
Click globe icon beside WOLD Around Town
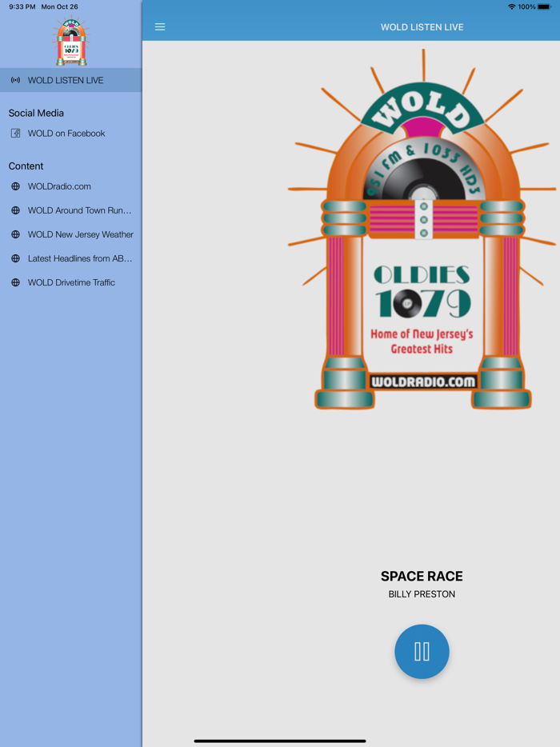coord(16,210)
